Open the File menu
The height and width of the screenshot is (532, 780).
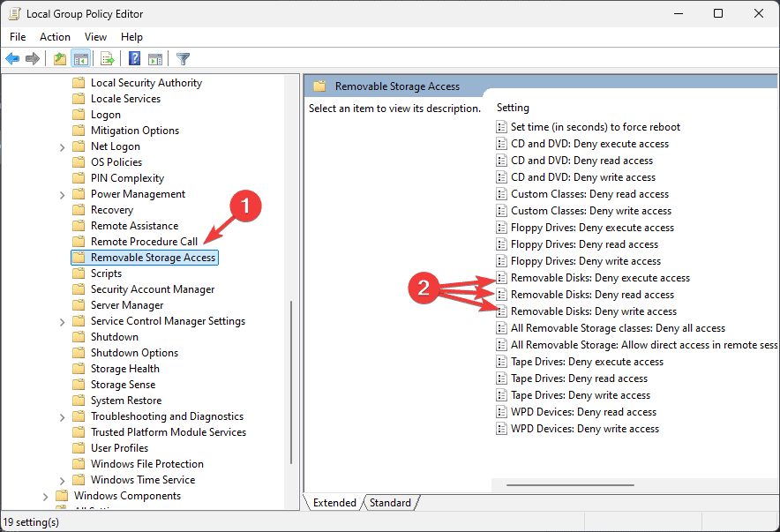pyautogui.click(x=18, y=37)
